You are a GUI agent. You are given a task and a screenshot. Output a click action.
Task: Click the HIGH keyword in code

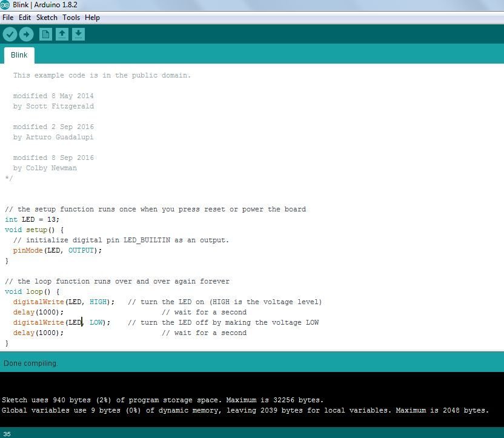pyautogui.click(x=98, y=302)
